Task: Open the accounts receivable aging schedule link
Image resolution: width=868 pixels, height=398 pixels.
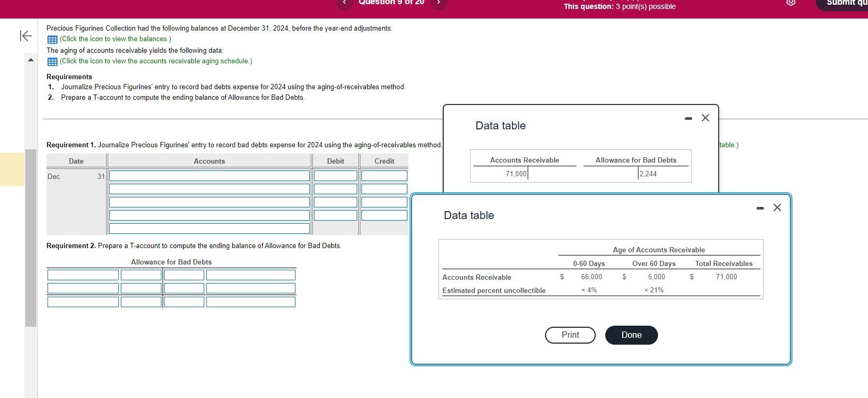Action: click(156, 61)
